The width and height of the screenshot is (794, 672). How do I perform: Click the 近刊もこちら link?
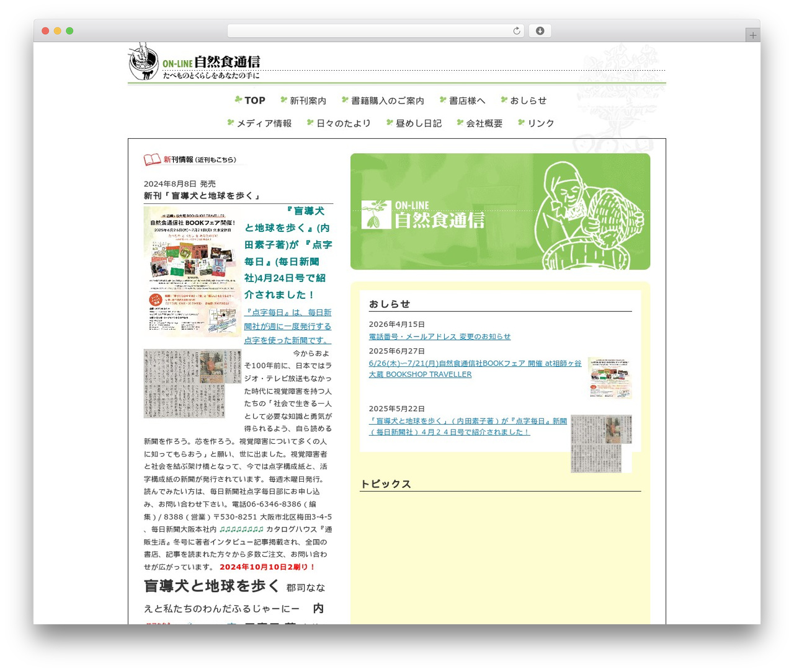(215, 160)
